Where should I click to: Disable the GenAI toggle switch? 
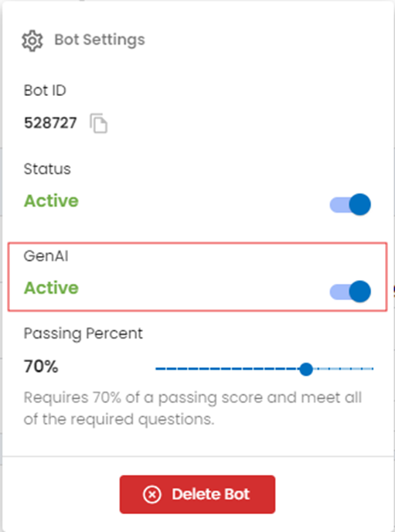click(350, 292)
